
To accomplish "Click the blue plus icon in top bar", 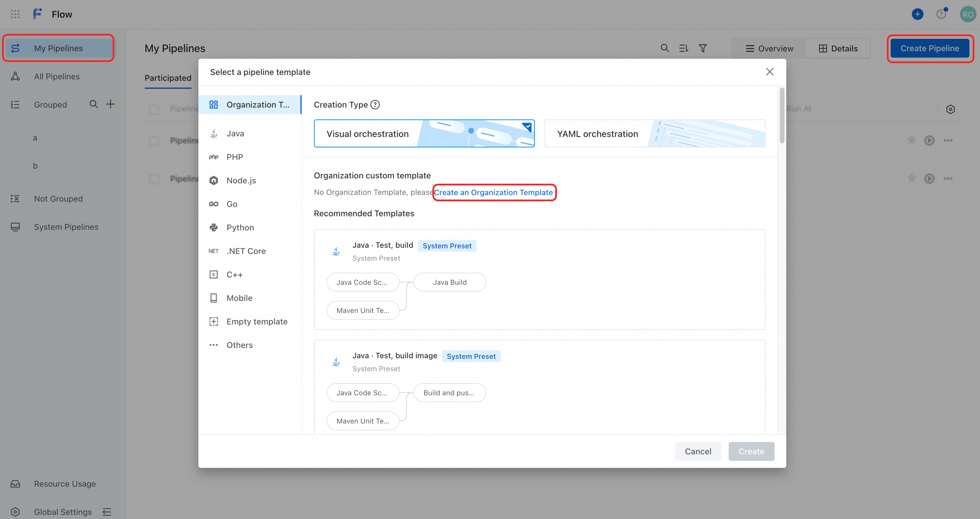I will [x=917, y=14].
